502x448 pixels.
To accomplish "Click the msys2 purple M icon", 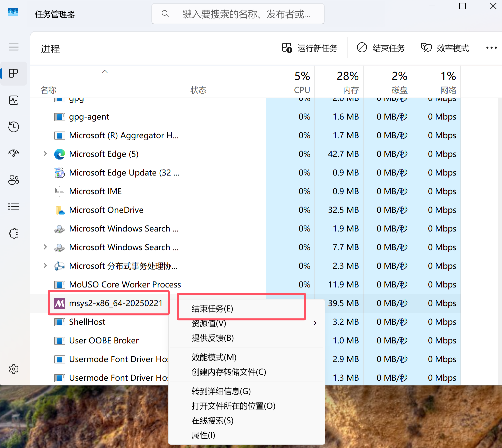I will pos(60,303).
